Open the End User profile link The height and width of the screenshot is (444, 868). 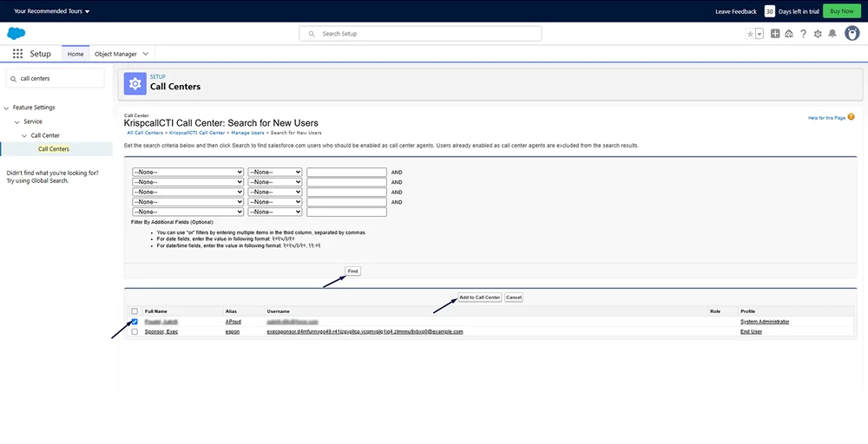pos(751,332)
